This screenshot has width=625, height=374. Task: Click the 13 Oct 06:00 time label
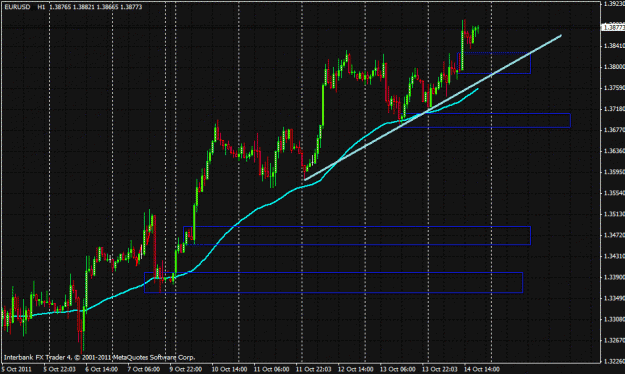(x=398, y=369)
